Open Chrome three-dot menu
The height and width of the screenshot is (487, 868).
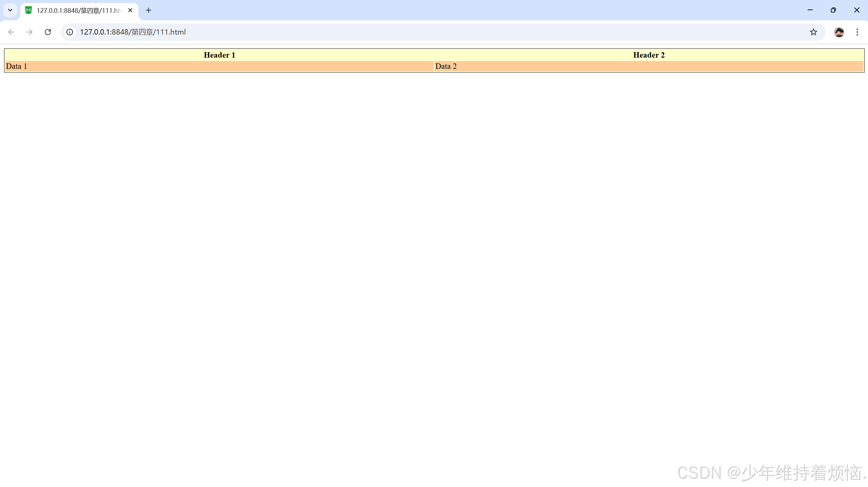point(857,32)
